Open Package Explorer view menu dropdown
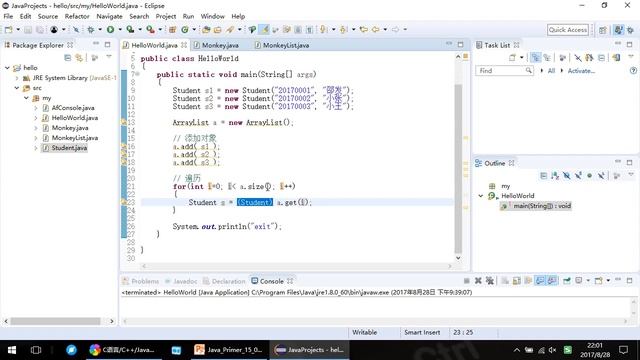Viewport: 640px width, 360px height. coord(109,58)
